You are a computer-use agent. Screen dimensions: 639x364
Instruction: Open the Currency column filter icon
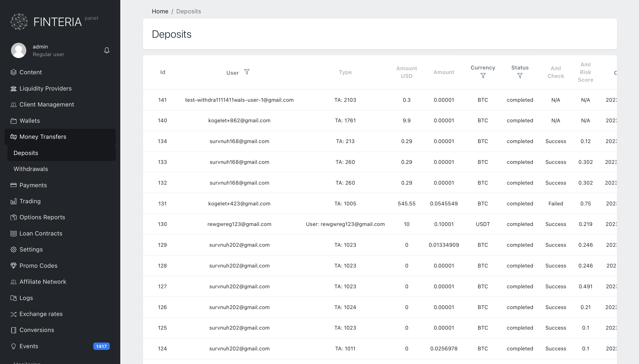pos(483,76)
